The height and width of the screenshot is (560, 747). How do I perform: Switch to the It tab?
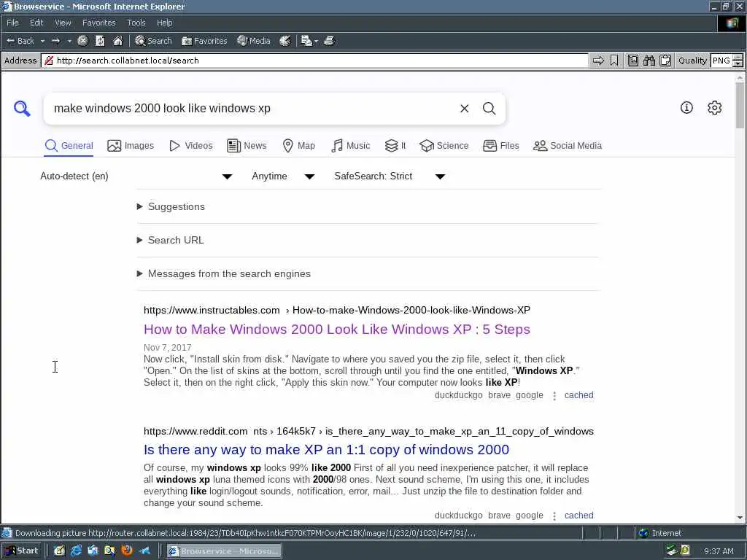pyautogui.click(x=395, y=146)
